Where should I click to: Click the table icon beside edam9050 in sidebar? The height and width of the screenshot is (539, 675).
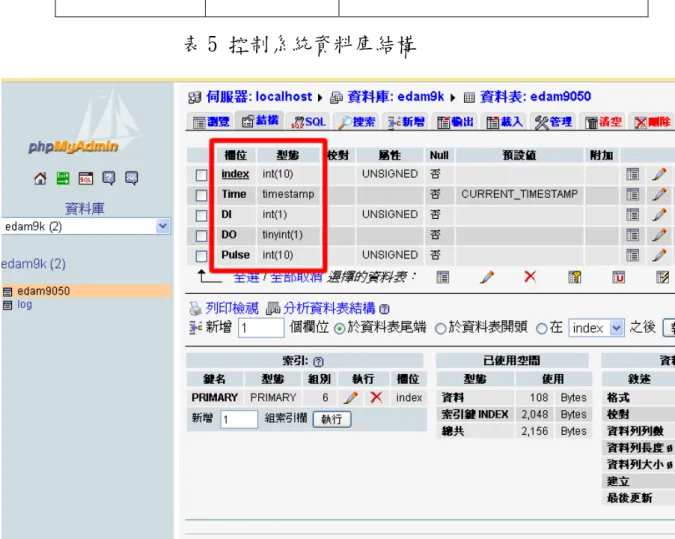pyautogui.click(x=7, y=292)
